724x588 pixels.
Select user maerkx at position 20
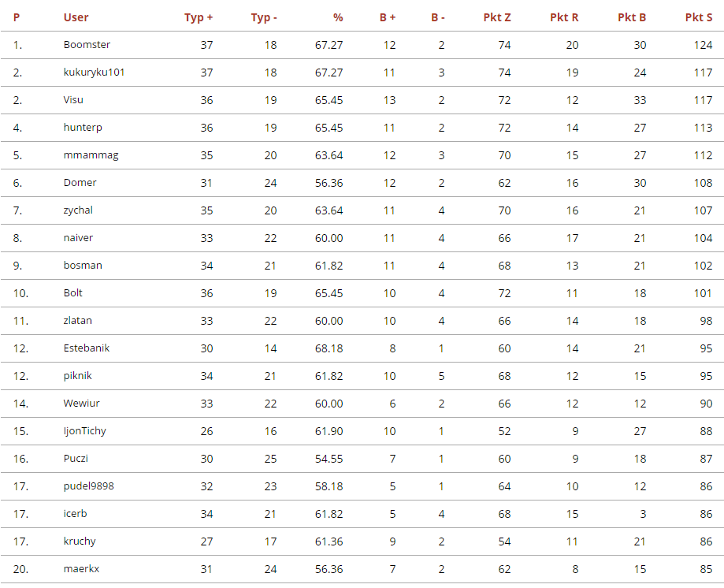81,569
